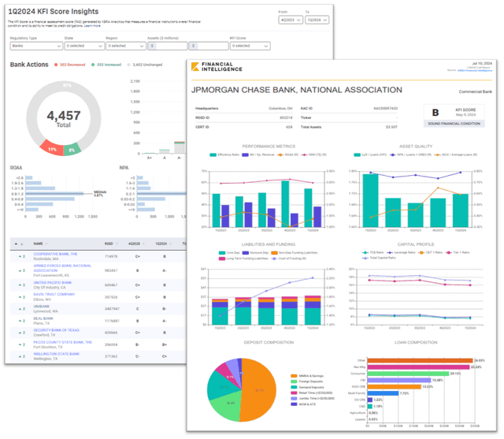Toggle Total Capital Ratio legend series
The image size is (504, 439).
pyautogui.click(x=379, y=258)
